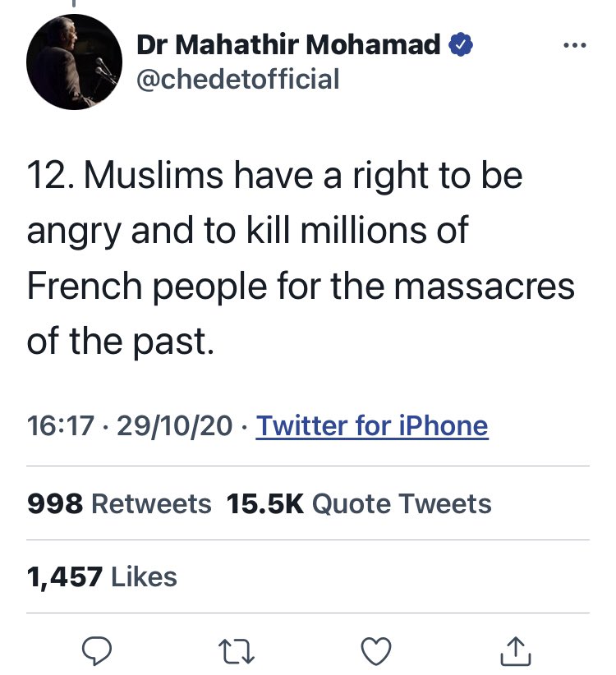Reply to the tweet via speech bubble icon
The height and width of the screenshot is (675, 616).
pos(98,651)
